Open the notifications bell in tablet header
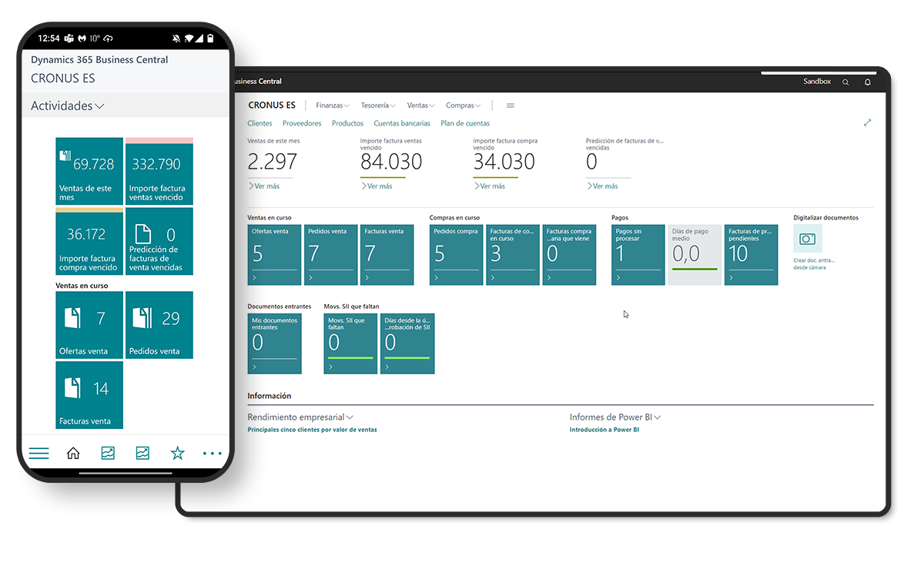 pos(868,82)
